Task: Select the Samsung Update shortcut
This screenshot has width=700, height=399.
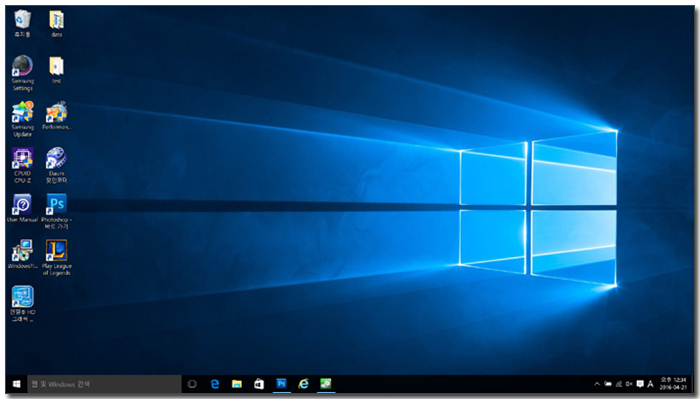Action: (22, 119)
